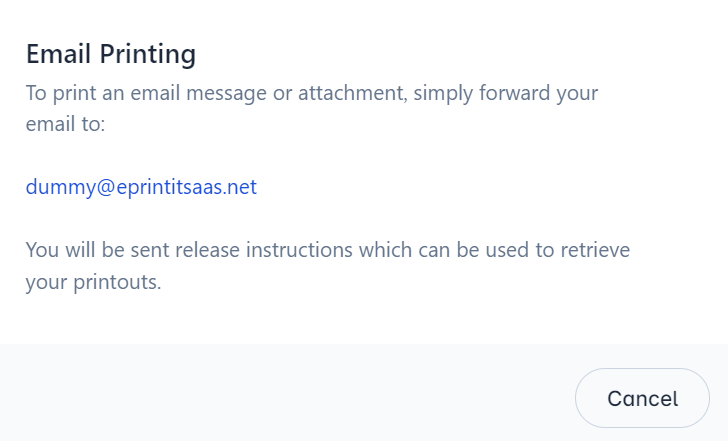Click the 'You will be sent release instructions' line

tap(327, 249)
